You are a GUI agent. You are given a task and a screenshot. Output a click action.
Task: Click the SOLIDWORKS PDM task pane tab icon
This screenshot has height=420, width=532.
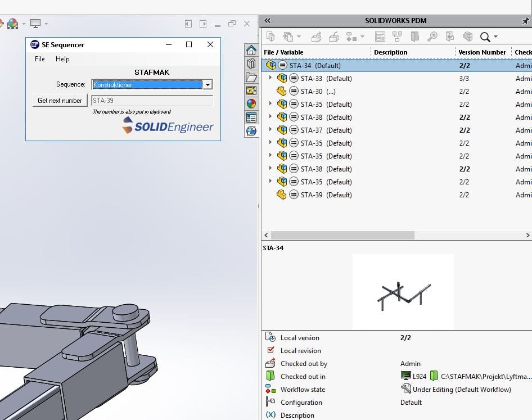(251, 131)
